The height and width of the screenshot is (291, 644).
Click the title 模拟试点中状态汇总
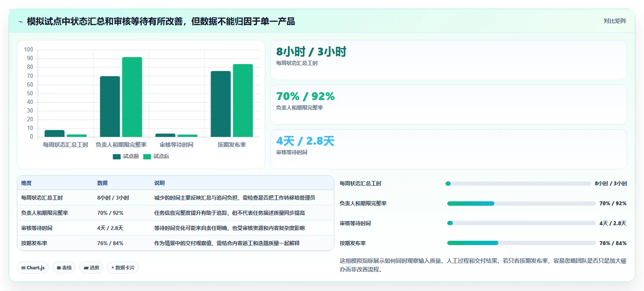[161, 21]
